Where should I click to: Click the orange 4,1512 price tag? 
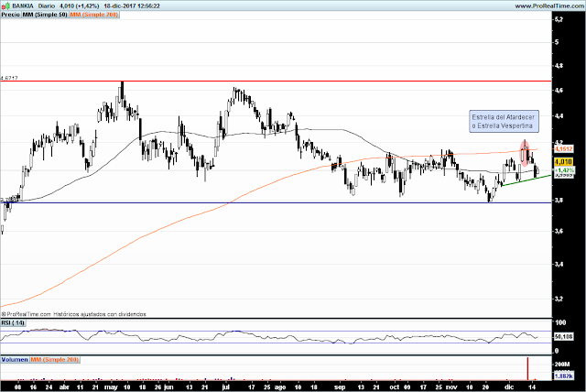tap(563, 148)
